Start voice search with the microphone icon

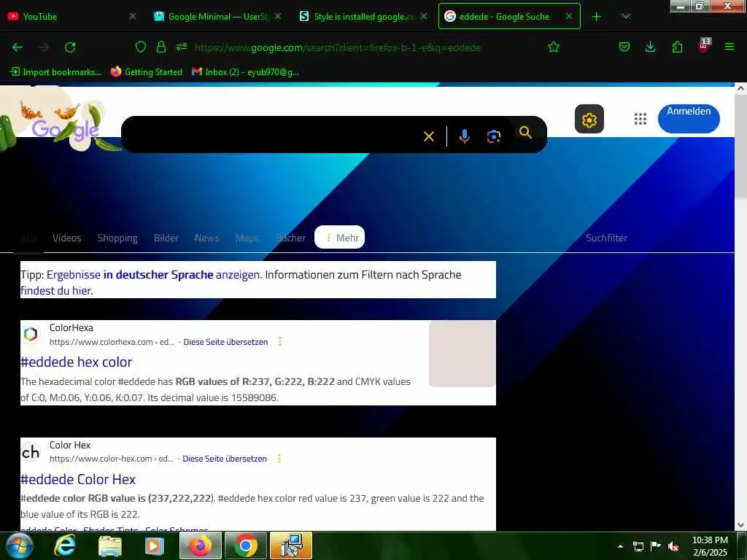pyautogui.click(x=464, y=136)
